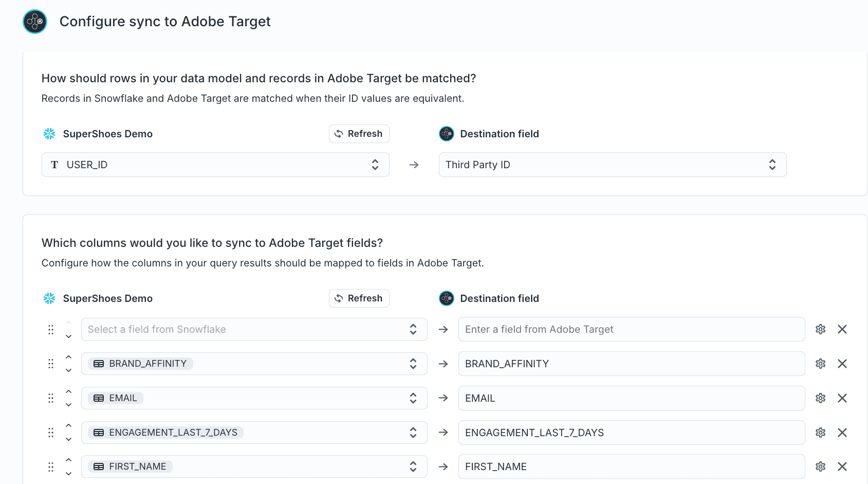This screenshot has width=868, height=484.
Task: Open the EMAIL source column dropdown
Action: tap(254, 398)
